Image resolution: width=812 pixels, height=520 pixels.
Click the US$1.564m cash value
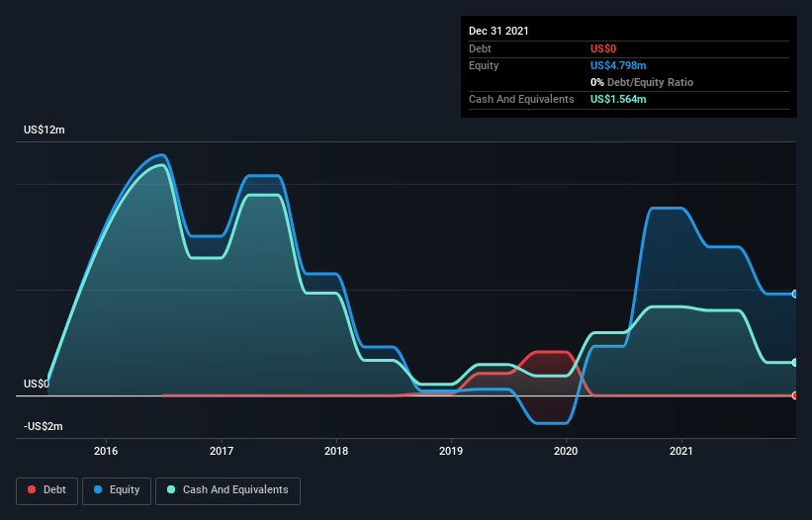[x=618, y=99]
